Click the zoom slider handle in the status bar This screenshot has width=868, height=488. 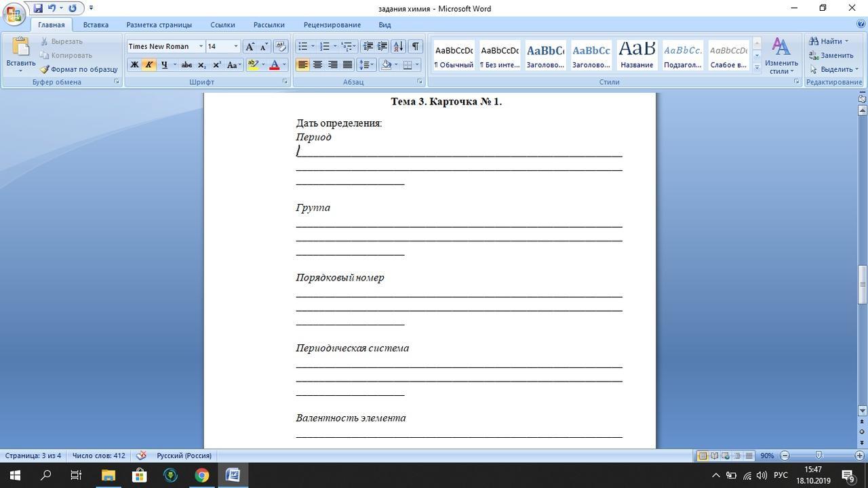click(x=818, y=455)
